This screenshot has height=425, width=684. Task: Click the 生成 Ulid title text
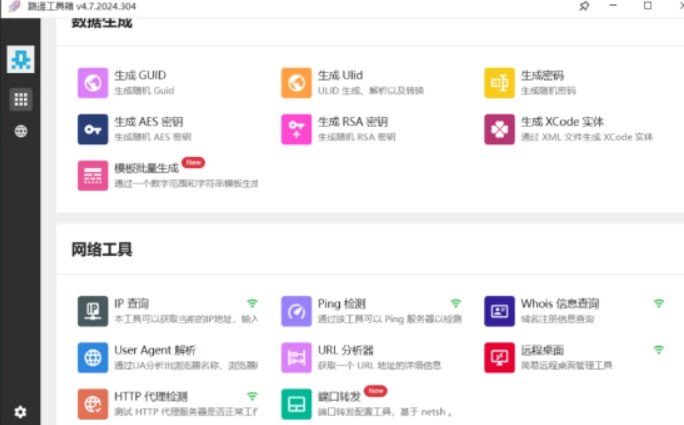coord(340,75)
